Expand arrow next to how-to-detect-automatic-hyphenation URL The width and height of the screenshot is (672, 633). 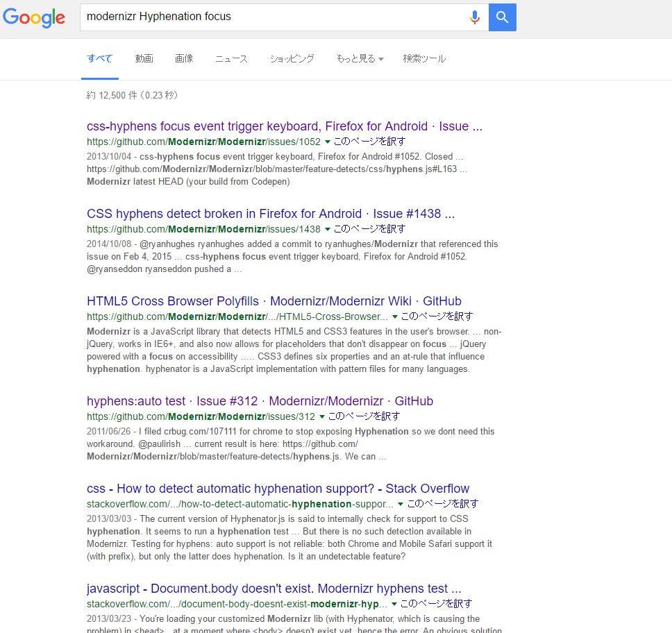coord(401,504)
